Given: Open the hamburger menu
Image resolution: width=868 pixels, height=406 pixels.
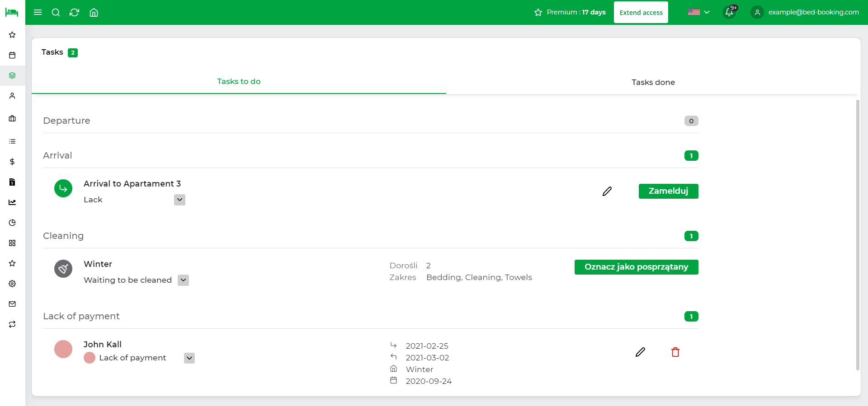Looking at the screenshot, I should [38, 12].
